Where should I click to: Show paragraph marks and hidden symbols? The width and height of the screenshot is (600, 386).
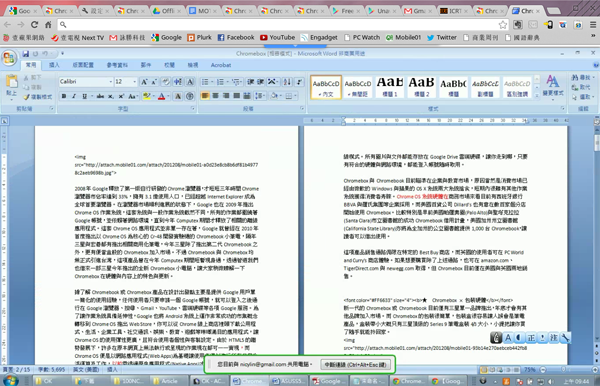click(x=299, y=81)
